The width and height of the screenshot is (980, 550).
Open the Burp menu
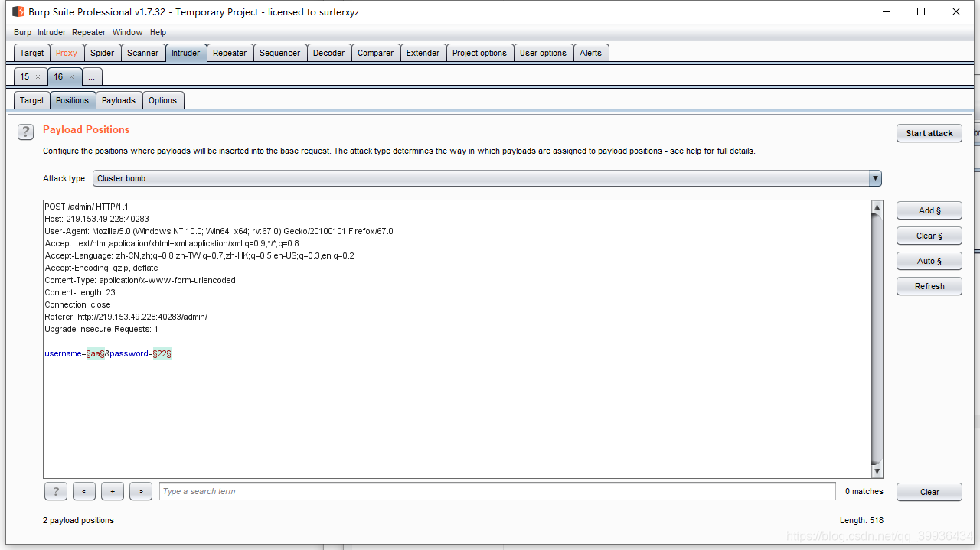(x=22, y=32)
